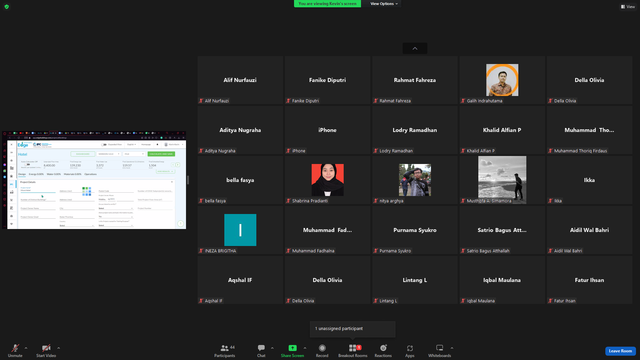Click the green security shield icon
The height and width of the screenshot is (360, 640).
[x=7, y=7]
